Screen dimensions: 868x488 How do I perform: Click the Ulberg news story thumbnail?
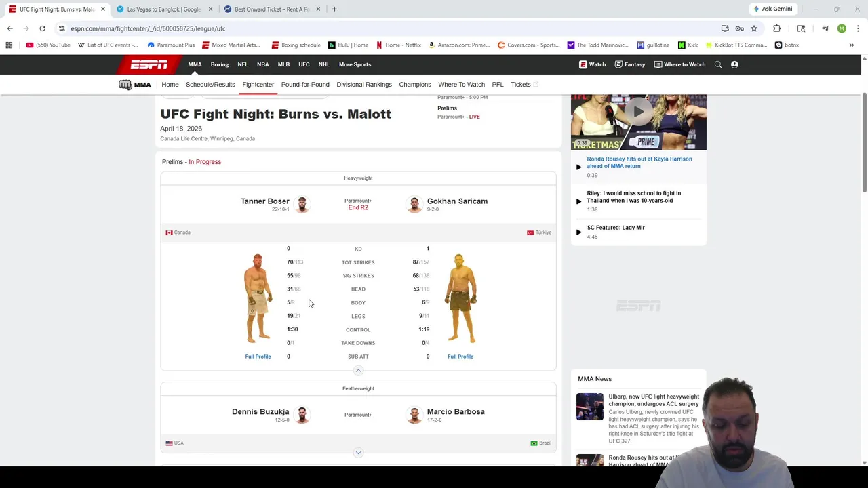589,407
